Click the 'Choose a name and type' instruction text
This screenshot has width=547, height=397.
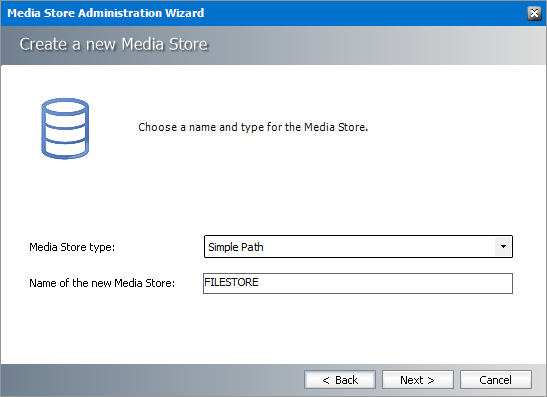253,127
